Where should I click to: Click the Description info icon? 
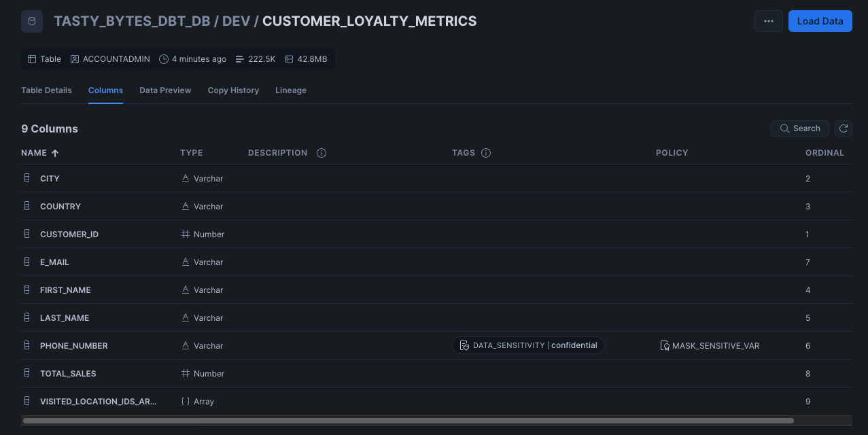[x=322, y=153]
